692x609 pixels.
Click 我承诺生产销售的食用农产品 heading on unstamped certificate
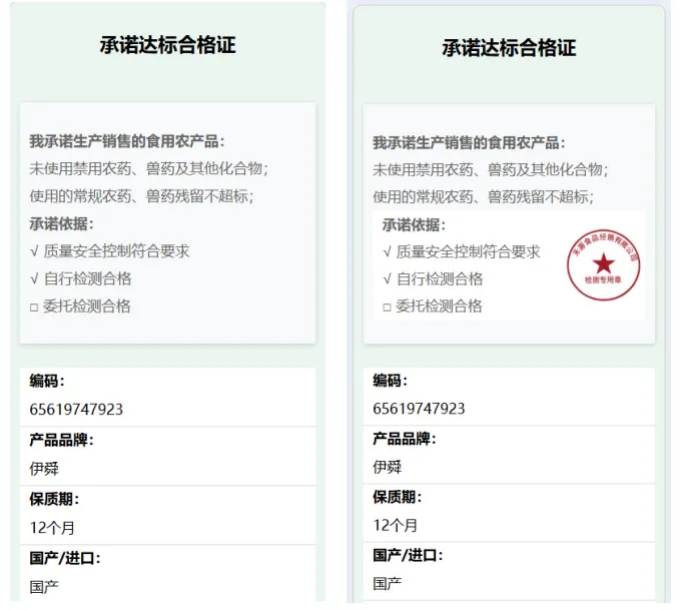tap(127, 141)
